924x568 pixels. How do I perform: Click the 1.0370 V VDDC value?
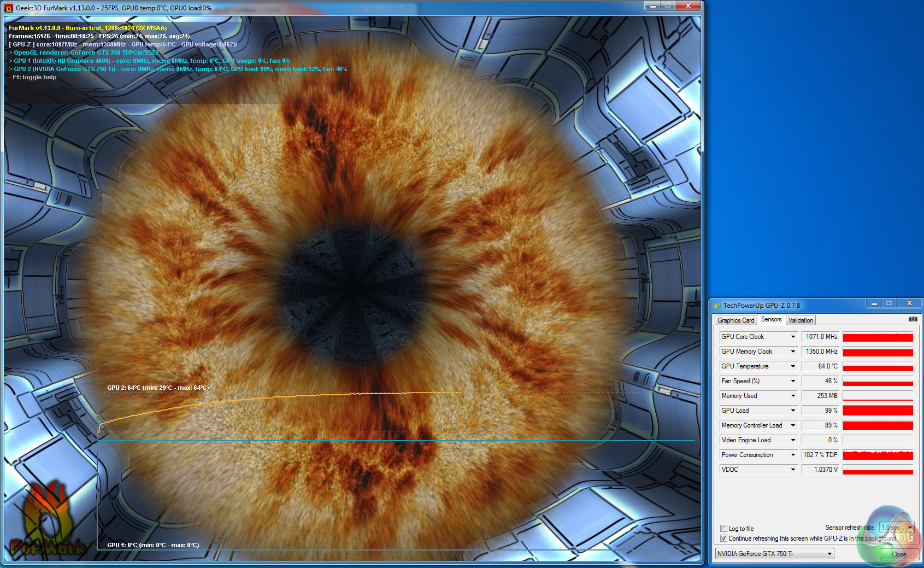pyautogui.click(x=820, y=470)
